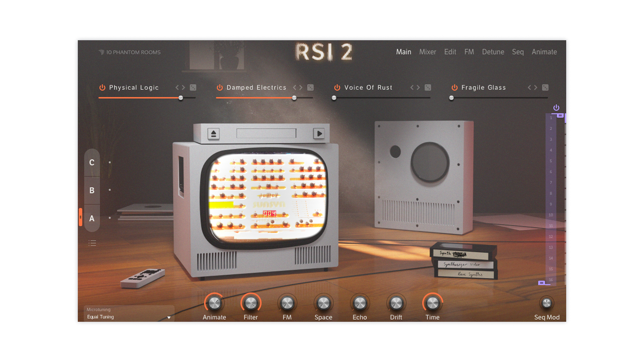The width and height of the screenshot is (644, 362).
Task: Open the Fragile Glass preset name menu
Action: [483, 87]
